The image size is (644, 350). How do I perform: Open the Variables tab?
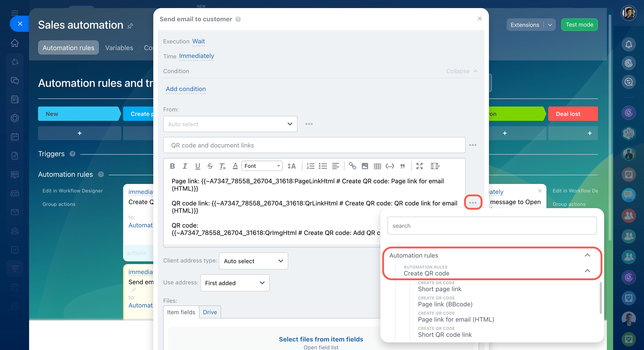pyautogui.click(x=119, y=48)
